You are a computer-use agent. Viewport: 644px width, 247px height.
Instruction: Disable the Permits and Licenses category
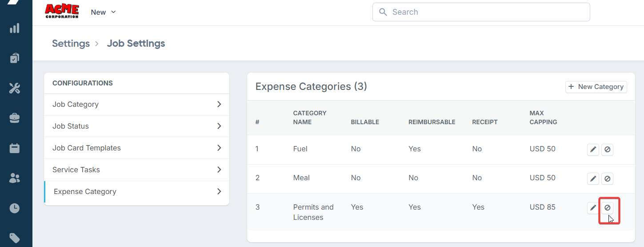pos(608,208)
